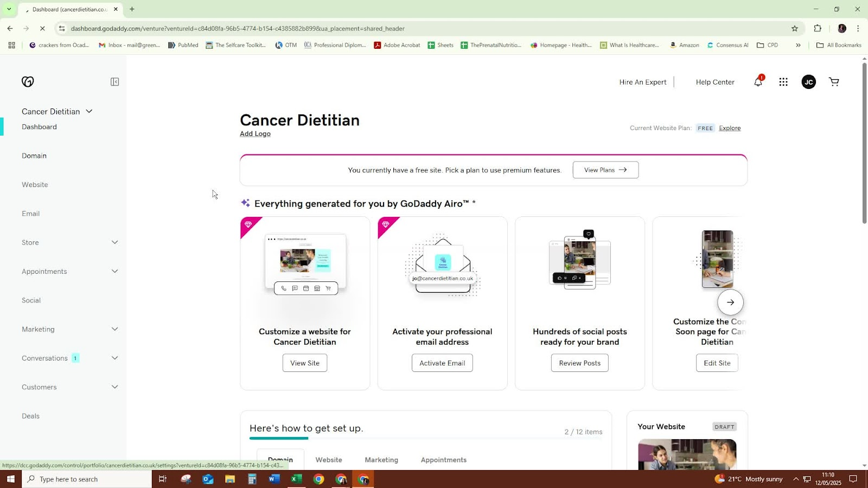This screenshot has height=488, width=868.
Task: Open the JC account avatar menu
Action: tap(808, 82)
